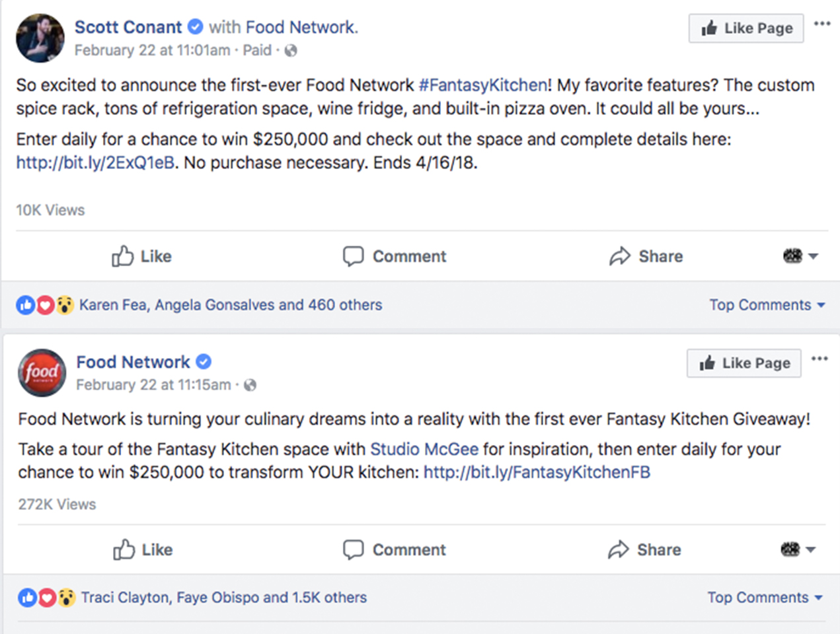Share the Food Network giveaway post
840x634 pixels.
point(644,549)
